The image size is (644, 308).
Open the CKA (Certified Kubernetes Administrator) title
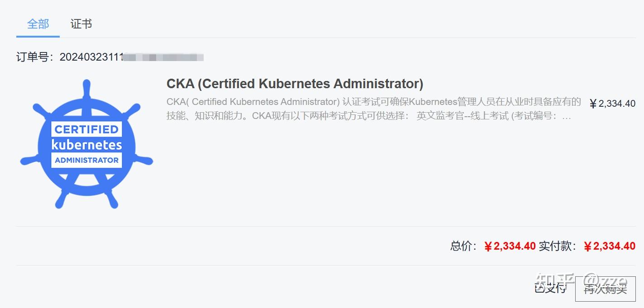tap(295, 84)
